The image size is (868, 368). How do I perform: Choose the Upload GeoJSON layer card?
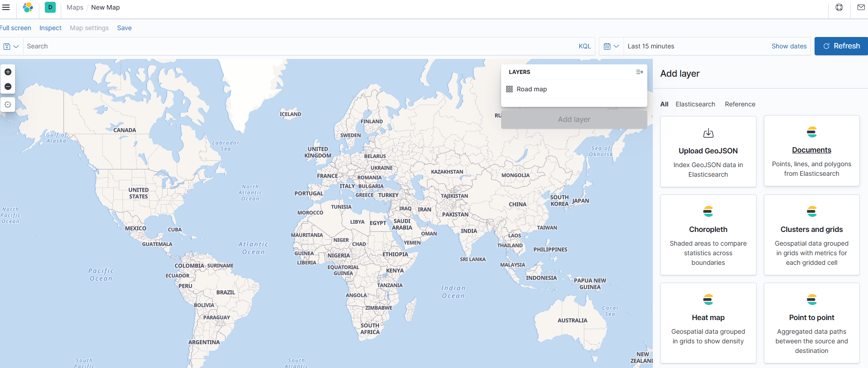(x=708, y=152)
